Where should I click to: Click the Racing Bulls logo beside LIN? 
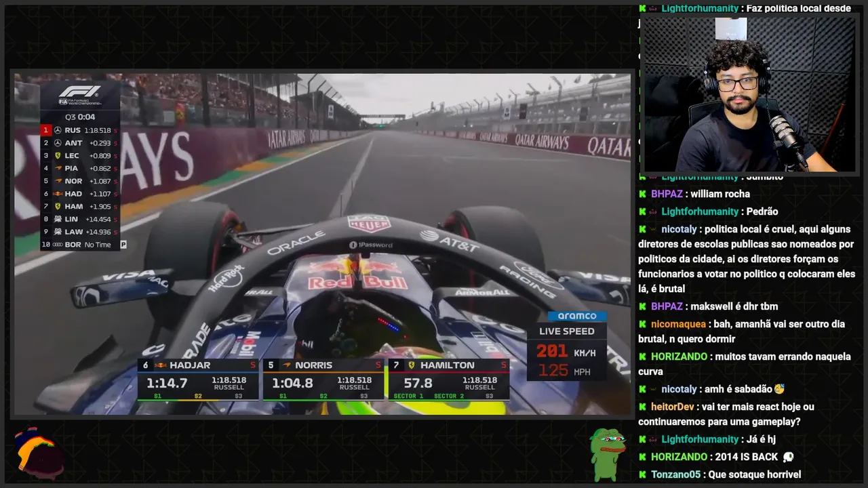pos(58,219)
